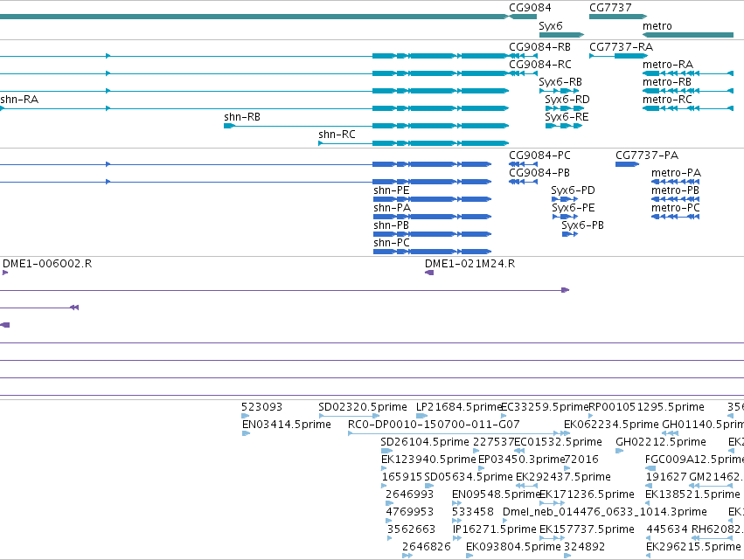
Task: Click EST EK157737.5prime
Action: coord(552,538)
